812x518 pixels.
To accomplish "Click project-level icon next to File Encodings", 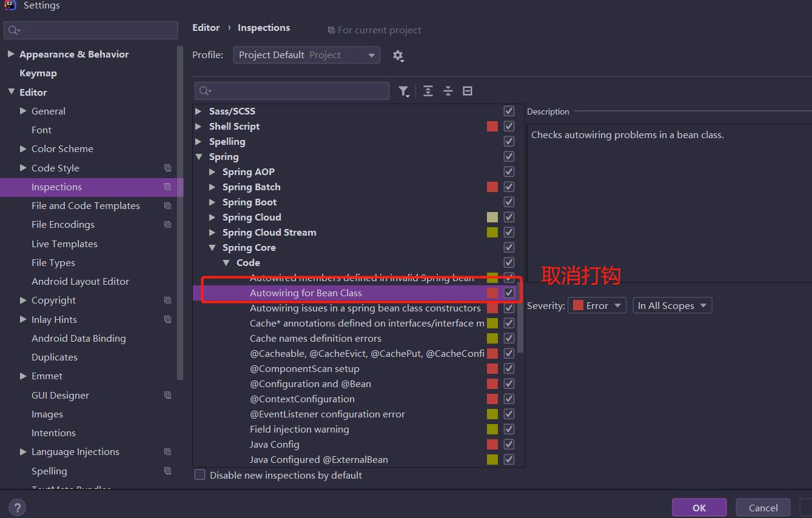I will pyautogui.click(x=168, y=224).
